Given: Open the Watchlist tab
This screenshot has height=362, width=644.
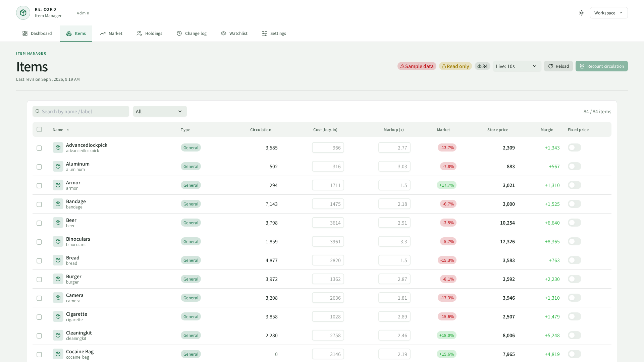Looking at the screenshot, I should 234,33.
